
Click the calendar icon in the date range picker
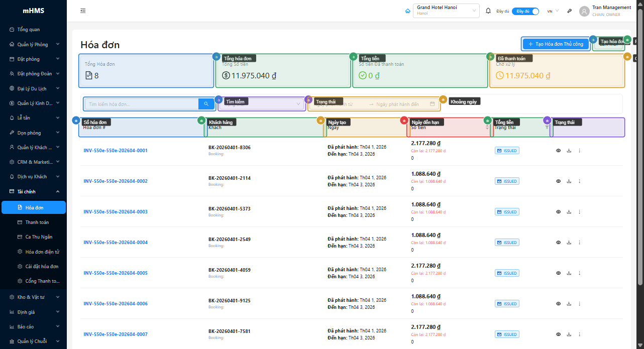(432, 104)
